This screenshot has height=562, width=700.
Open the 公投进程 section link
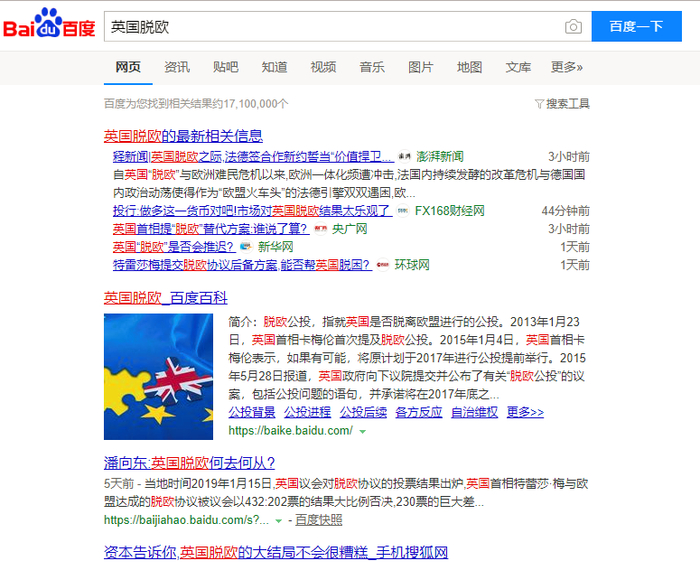[x=308, y=412]
